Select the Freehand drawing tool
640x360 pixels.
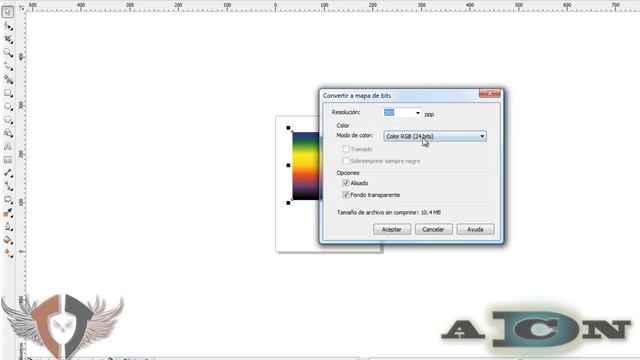coord(8,66)
